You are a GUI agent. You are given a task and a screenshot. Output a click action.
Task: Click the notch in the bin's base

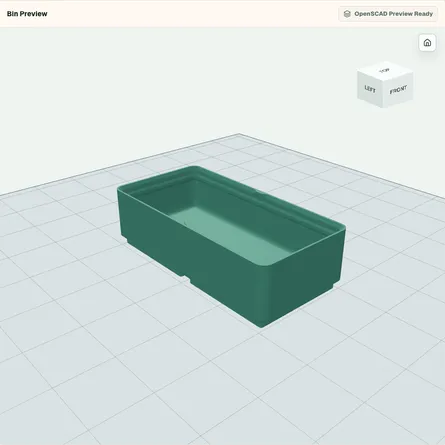click(x=187, y=278)
